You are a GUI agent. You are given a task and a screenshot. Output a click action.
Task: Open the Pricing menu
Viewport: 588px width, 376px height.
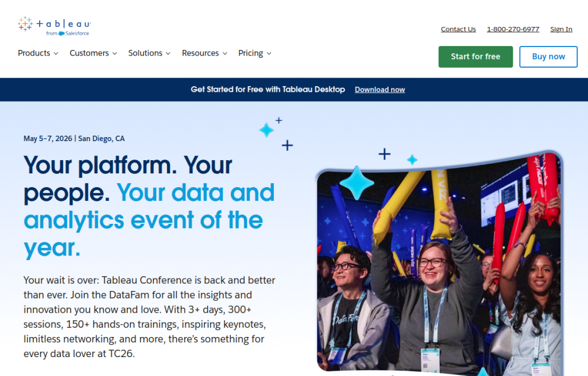[x=254, y=53]
